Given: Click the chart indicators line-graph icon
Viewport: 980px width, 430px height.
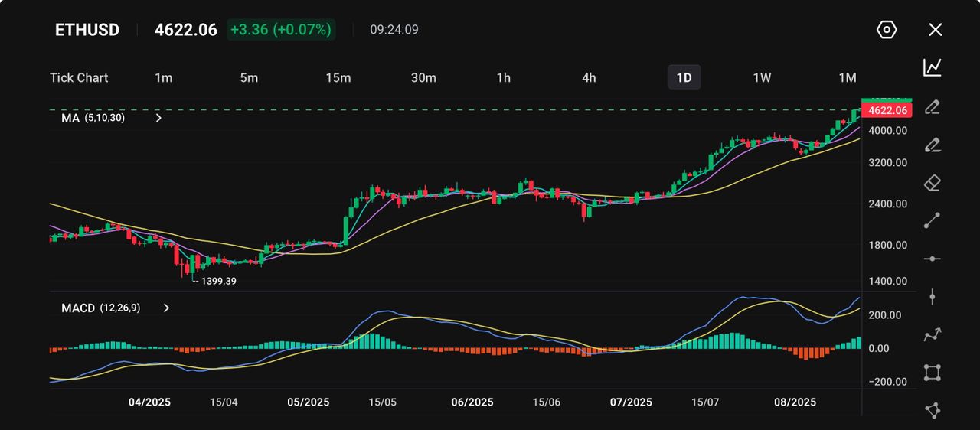Looking at the screenshot, I should pyautogui.click(x=932, y=67).
